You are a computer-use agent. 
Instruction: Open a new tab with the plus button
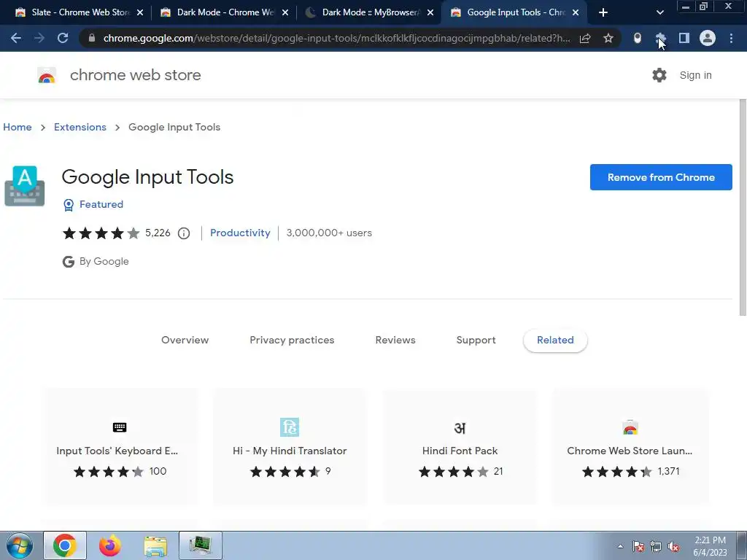[603, 12]
